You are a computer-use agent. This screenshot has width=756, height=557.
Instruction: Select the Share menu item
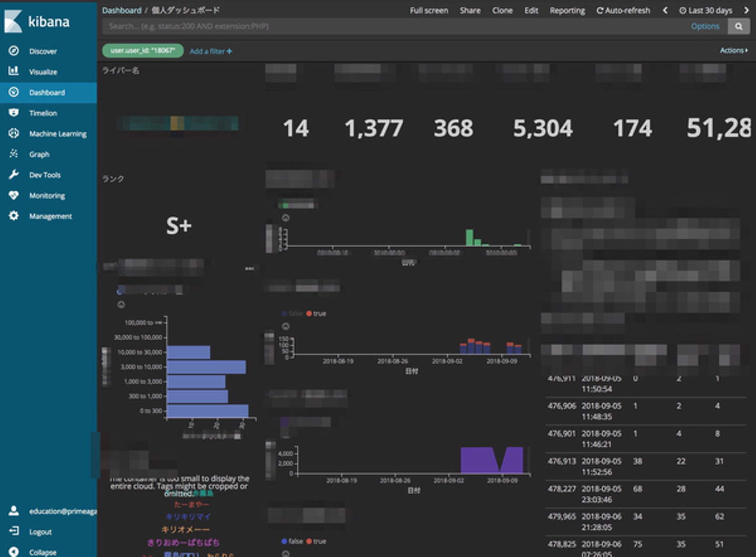point(470,10)
